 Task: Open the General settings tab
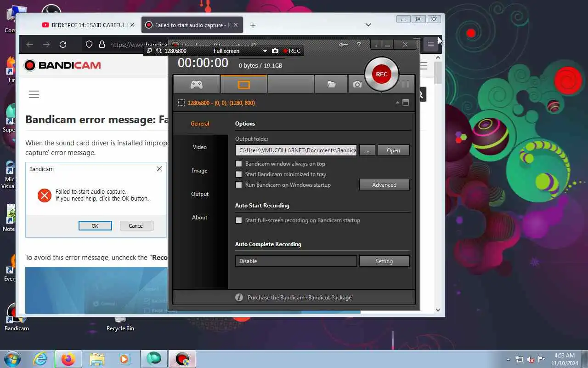click(x=200, y=124)
